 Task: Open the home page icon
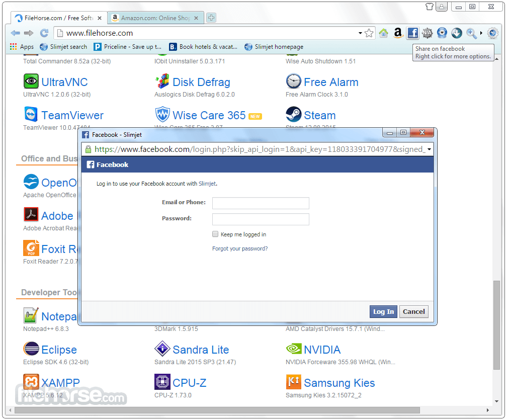[383, 33]
